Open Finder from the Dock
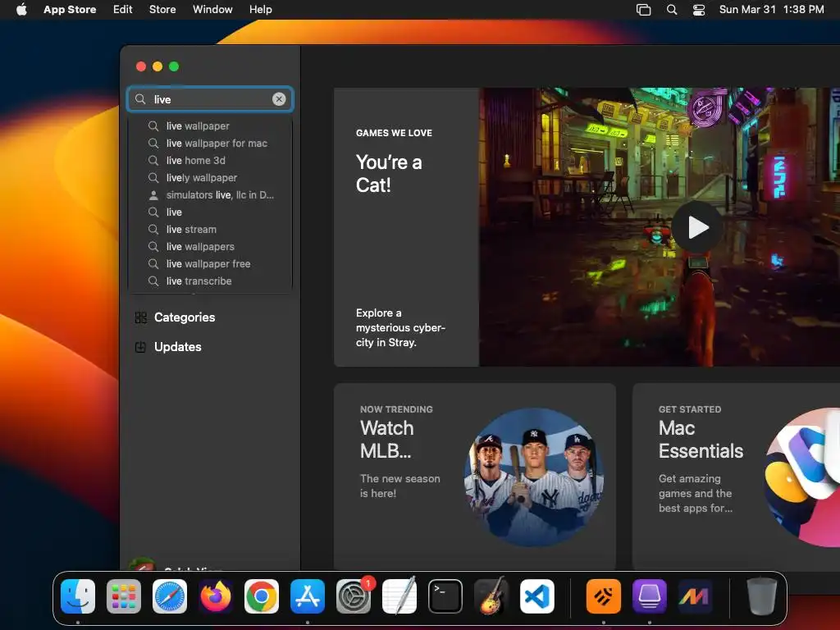Viewport: 840px width, 630px height. point(78,596)
